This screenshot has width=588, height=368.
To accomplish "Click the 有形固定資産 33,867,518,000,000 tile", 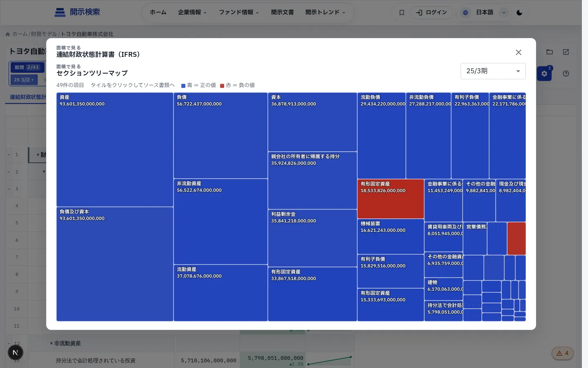I will point(312,294).
